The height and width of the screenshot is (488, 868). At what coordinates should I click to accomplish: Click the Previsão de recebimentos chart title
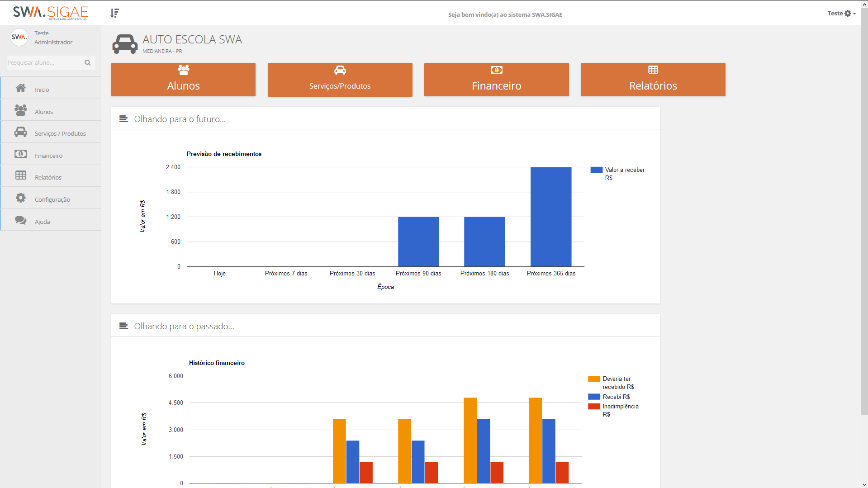(x=224, y=154)
